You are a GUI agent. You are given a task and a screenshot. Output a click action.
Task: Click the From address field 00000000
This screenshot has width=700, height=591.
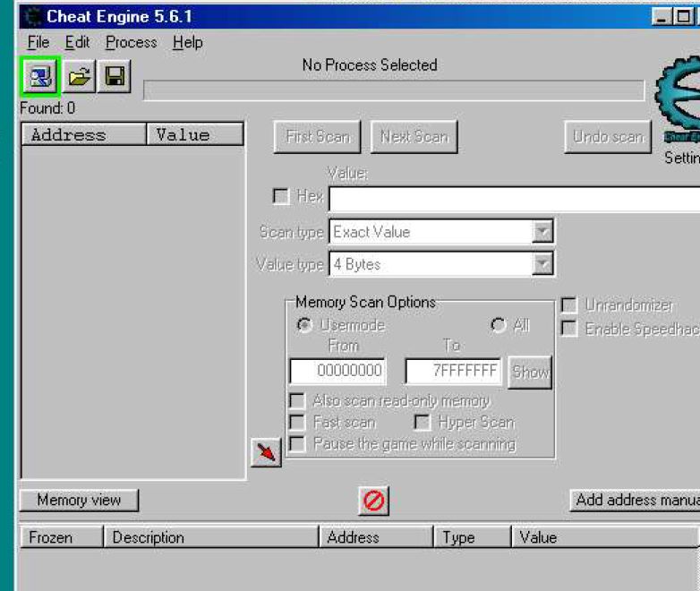click(338, 371)
